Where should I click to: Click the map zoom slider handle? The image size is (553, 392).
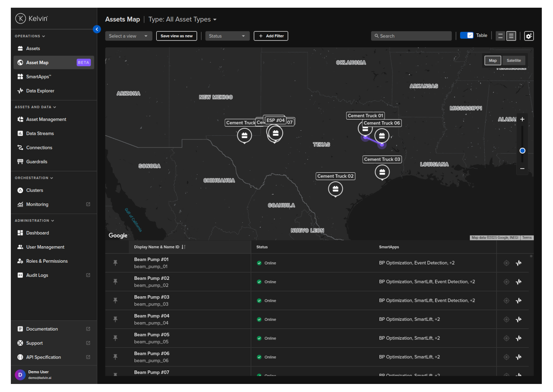click(x=522, y=151)
